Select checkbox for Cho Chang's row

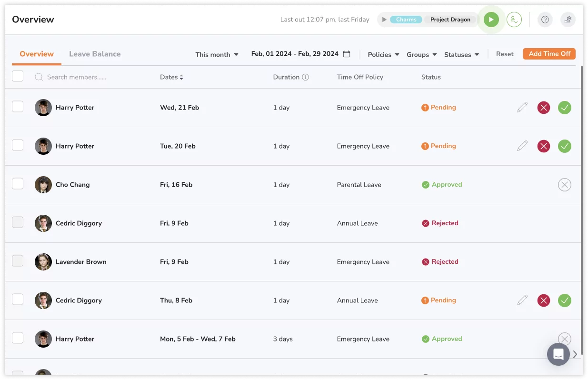click(x=18, y=184)
